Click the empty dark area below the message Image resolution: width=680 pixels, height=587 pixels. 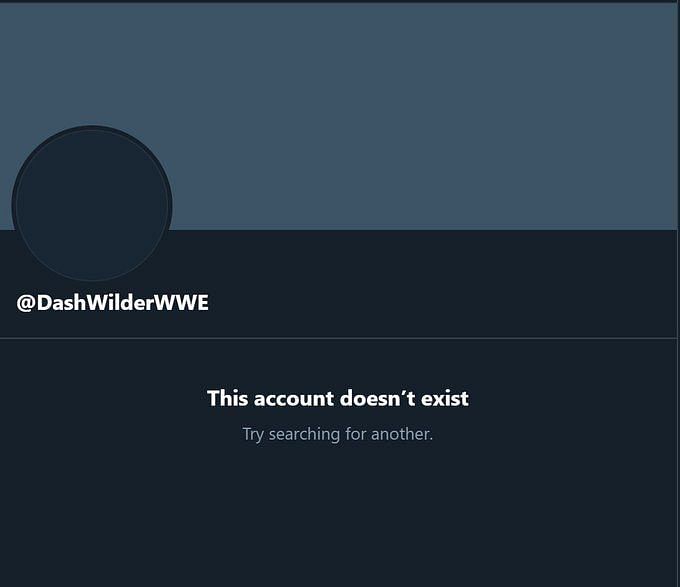click(338, 516)
